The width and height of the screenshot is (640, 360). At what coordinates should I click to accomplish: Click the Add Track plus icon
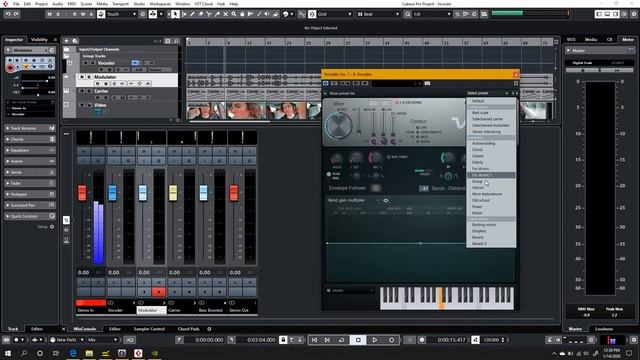coord(66,41)
